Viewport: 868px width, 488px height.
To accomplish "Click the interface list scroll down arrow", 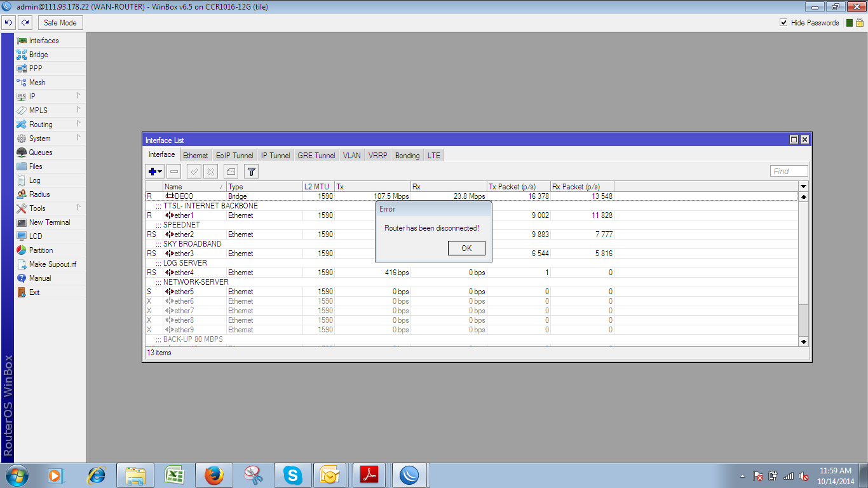I will click(x=803, y=342).
